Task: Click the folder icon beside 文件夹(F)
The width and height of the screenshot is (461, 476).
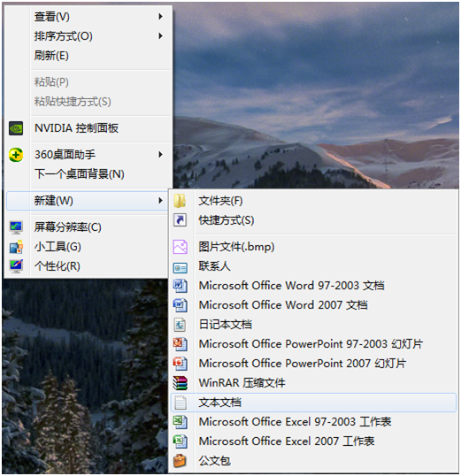Action: coord(180,201)
